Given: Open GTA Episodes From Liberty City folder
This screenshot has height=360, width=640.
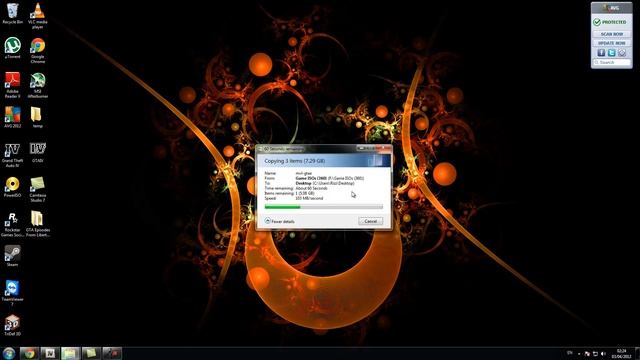Looking at the screenshot, I should [38, 224].
